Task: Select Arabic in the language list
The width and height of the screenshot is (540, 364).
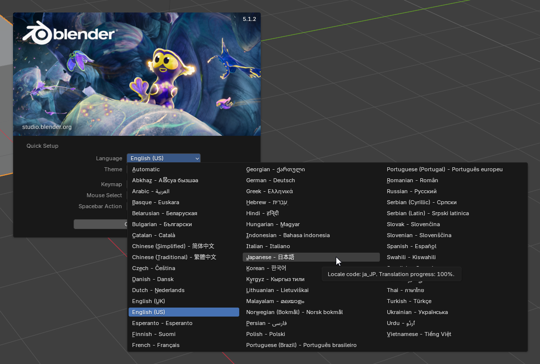Action: 184,191
